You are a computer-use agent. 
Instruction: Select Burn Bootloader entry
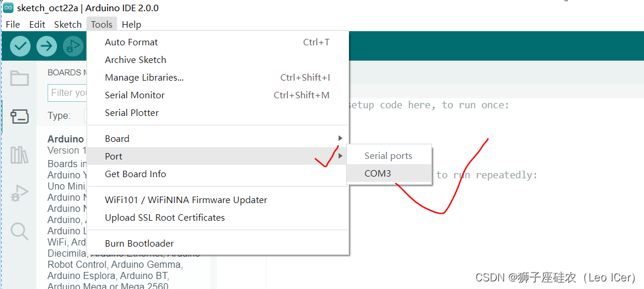tap(217, 243)
